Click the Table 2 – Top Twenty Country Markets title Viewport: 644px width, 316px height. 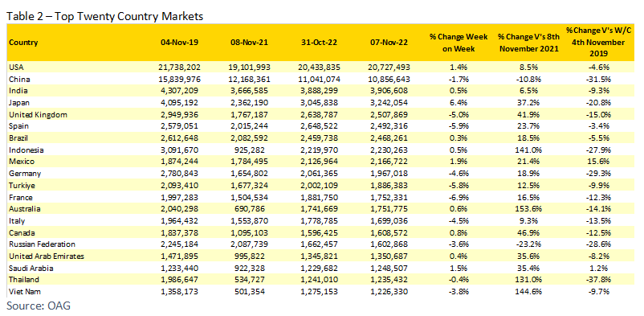[105, 16]
